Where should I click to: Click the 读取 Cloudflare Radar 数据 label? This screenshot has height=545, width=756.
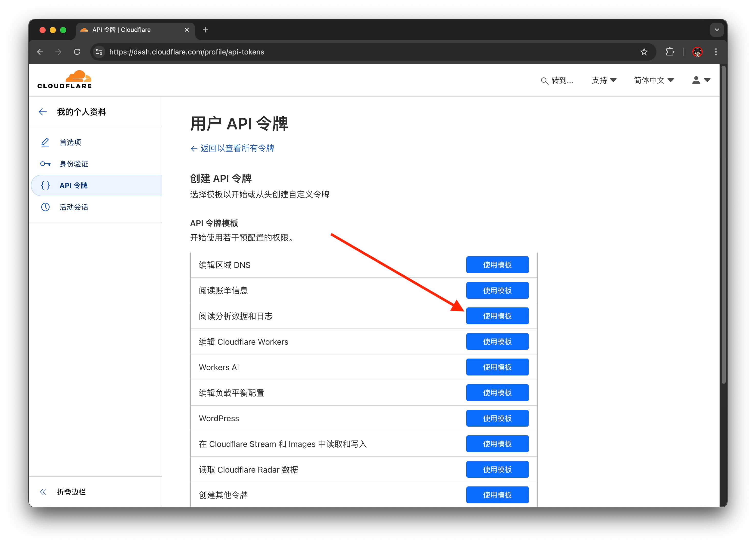(248, 470)
